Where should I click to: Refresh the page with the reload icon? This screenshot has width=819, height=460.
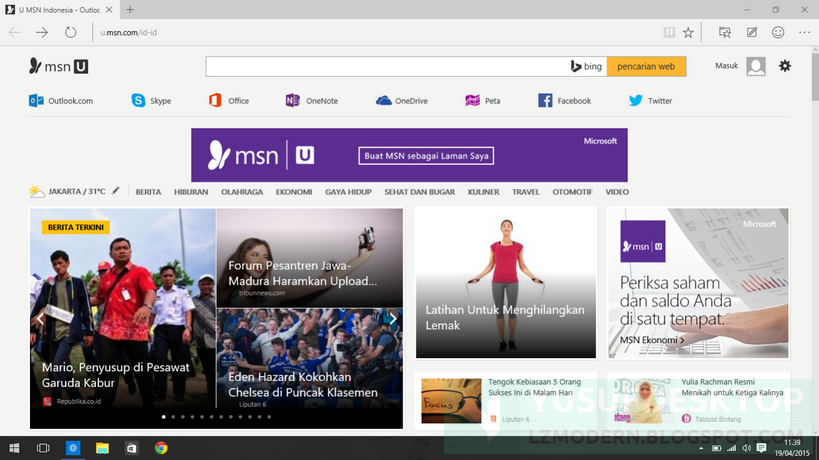click(70, 32)
